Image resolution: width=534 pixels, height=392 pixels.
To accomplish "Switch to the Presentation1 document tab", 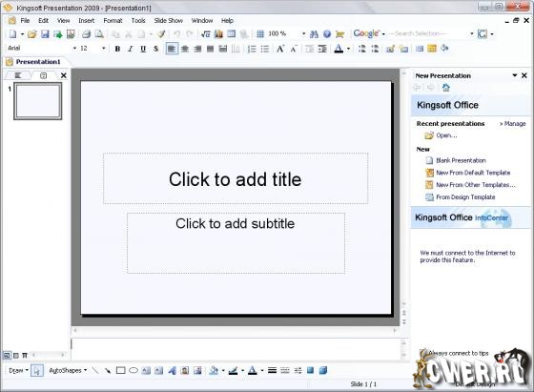I will coord(37,62).
